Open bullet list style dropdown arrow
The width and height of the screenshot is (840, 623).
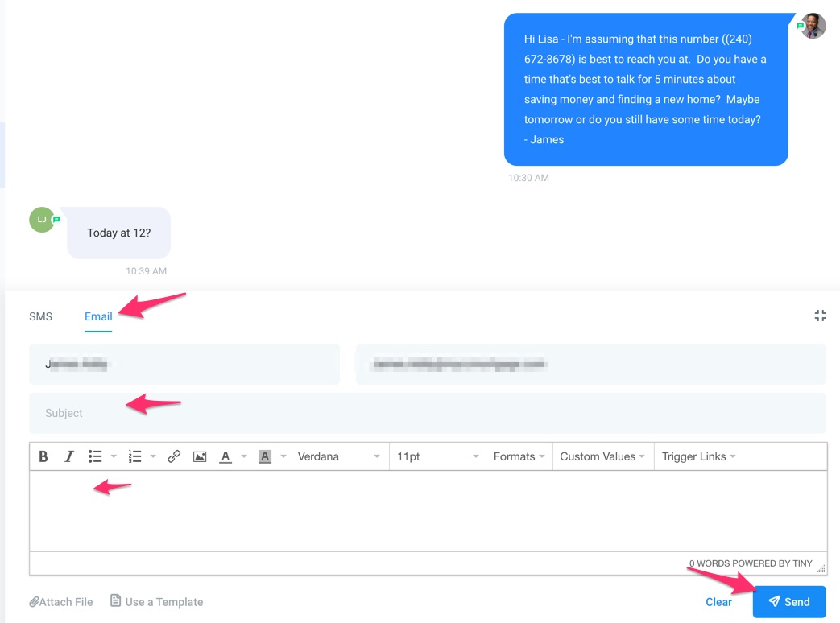(114, 456)
